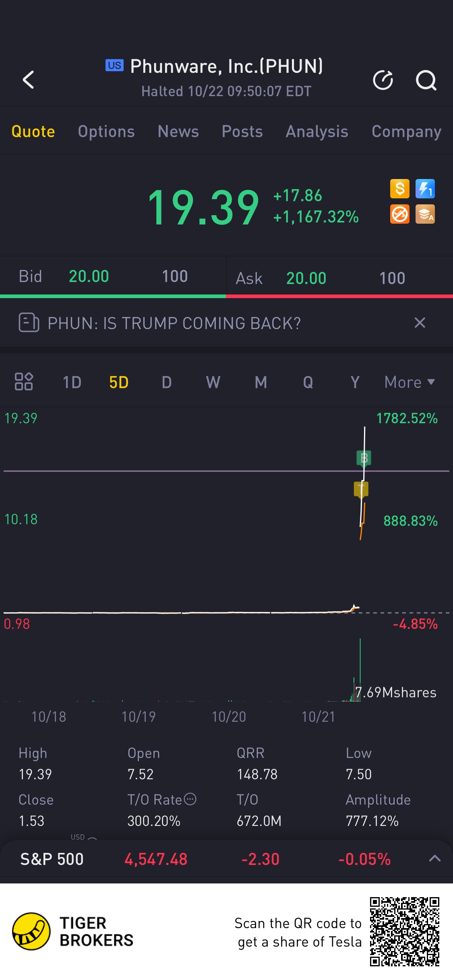Open the Posts tab

coord(242,132)
